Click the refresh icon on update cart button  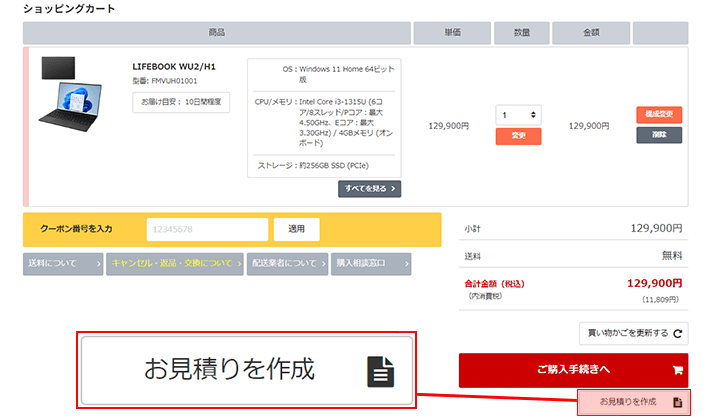coord(678,333)
